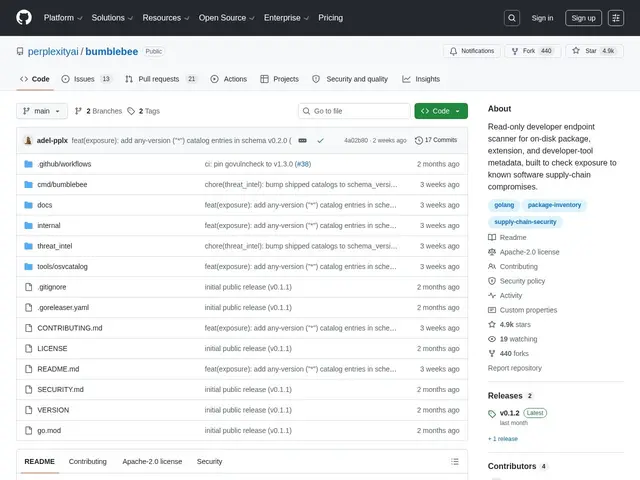
Task: Open Notifications bell button
Action: click(x=472, y=51)
